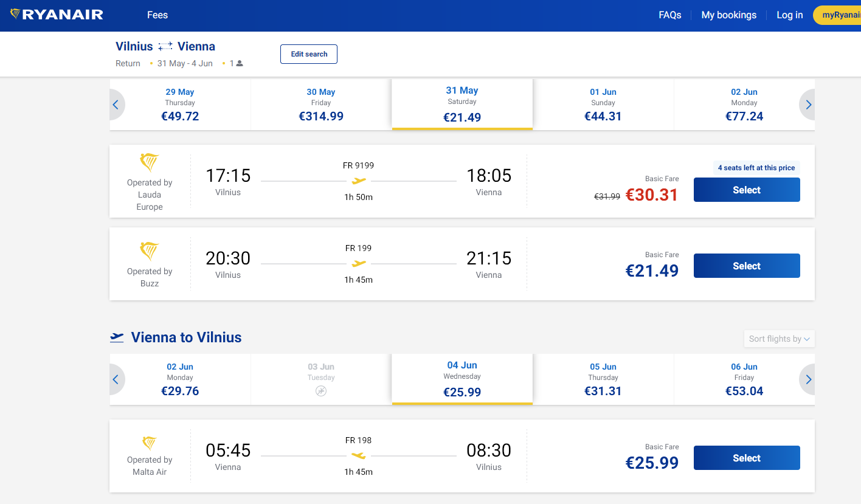Click the passenger icon in search summary
This screenshot has height=504, width=861.
click(240, 63)
